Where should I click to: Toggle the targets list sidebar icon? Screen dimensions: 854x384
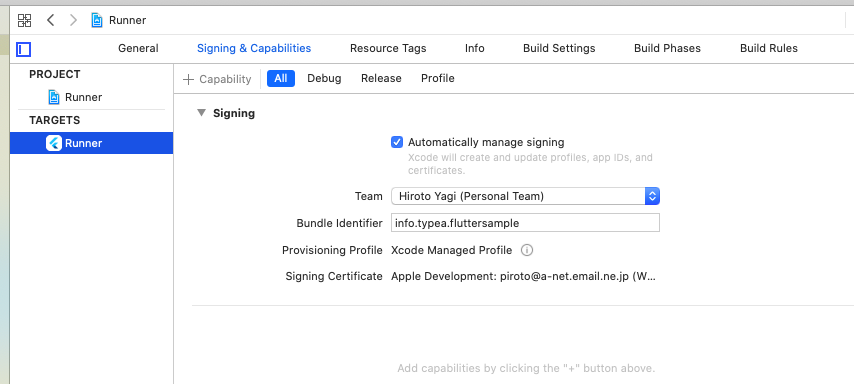[x=23, y=50]
